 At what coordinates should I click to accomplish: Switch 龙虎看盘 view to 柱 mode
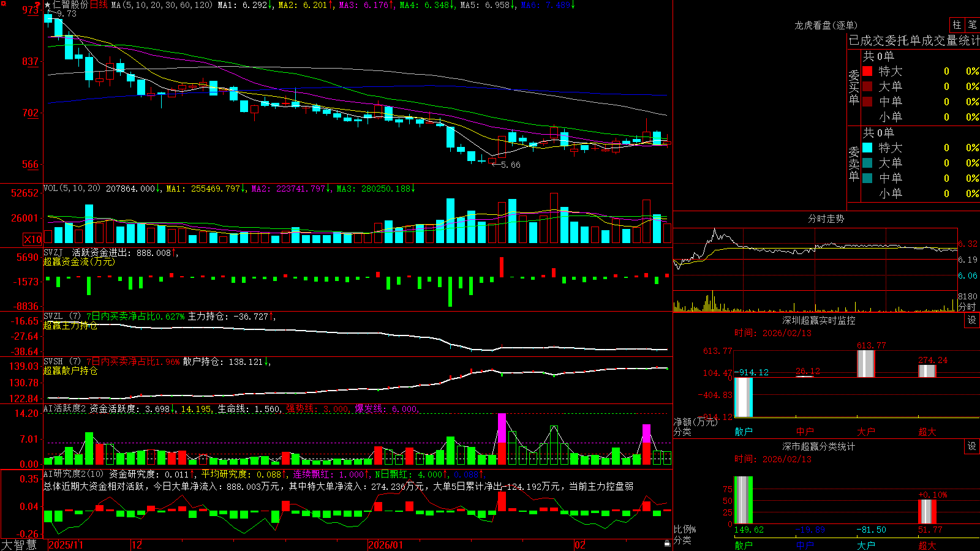[957, 24]
